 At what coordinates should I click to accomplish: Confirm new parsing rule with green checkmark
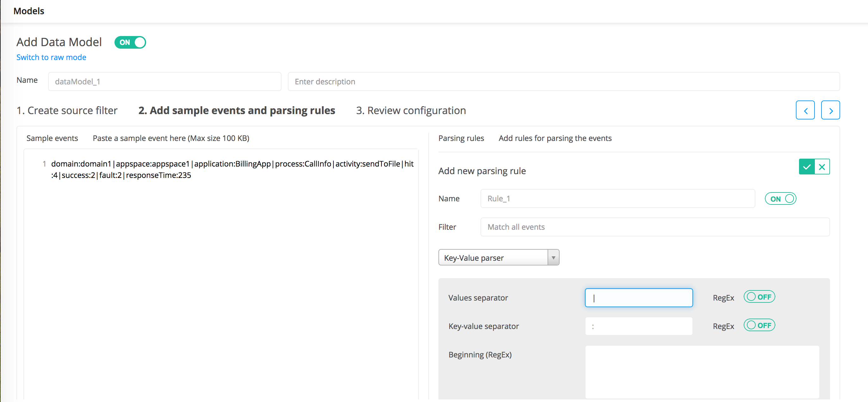pyautogui.click(x=807, y=167)
